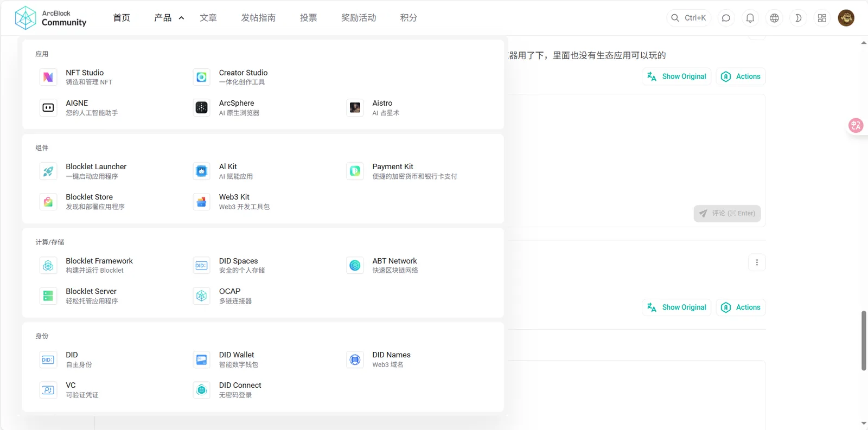Viewport: 868px width, 430px height.
Task: Collapse the 产品 products dropdown
Action: pos(169,18)
